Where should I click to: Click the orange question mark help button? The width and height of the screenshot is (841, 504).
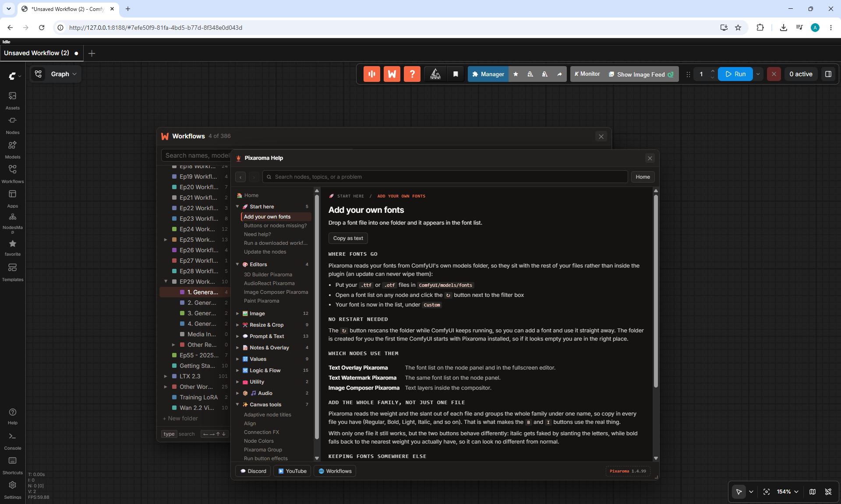(412, 74)
